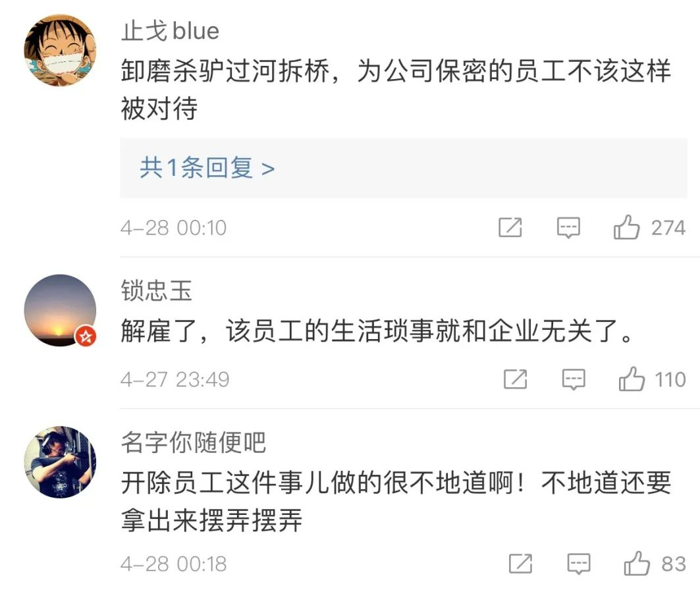
Task: Select the 4-27 23:49 timestamp
Action: pyautogui.click(x=175, y=379)
